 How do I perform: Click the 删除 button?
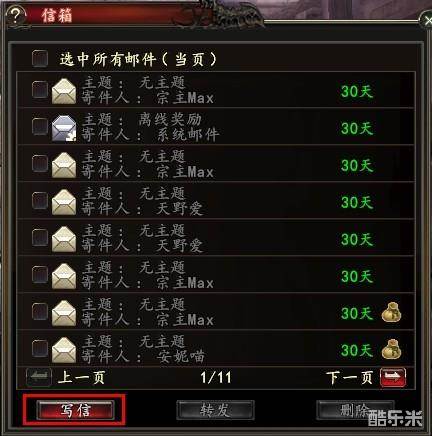coord(355,410)
